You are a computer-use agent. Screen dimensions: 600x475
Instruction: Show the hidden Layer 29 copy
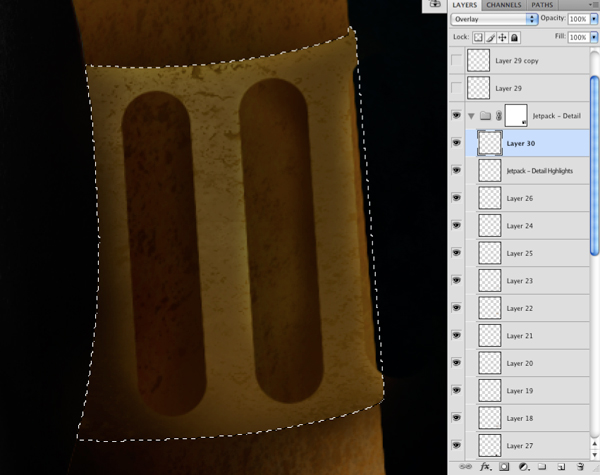point(457,60)
